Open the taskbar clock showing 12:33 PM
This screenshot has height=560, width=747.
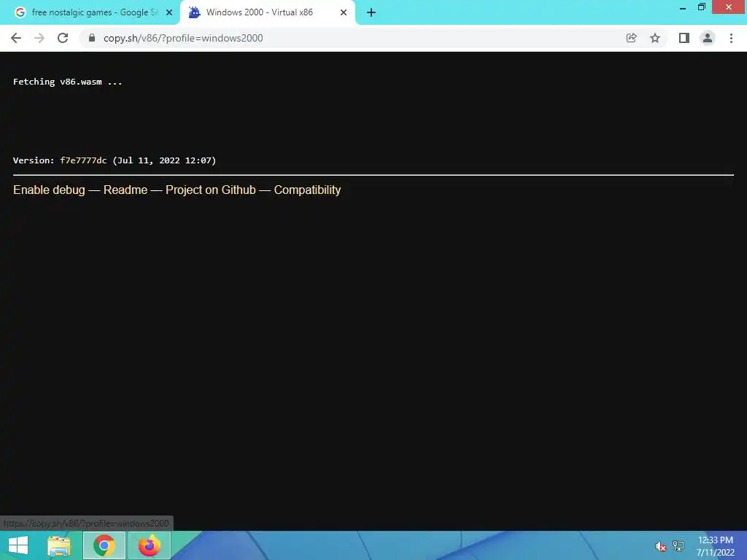pos(715,546)
